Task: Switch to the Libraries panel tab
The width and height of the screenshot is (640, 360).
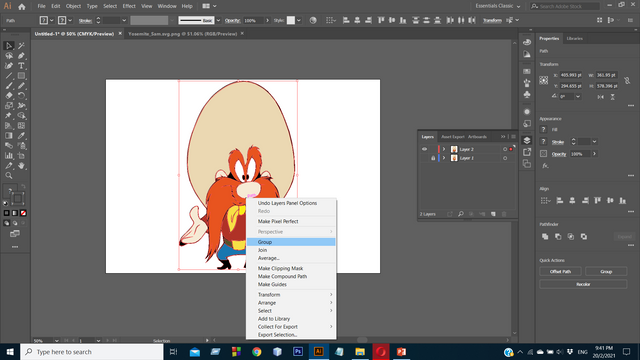Action: tap(575, 38)
